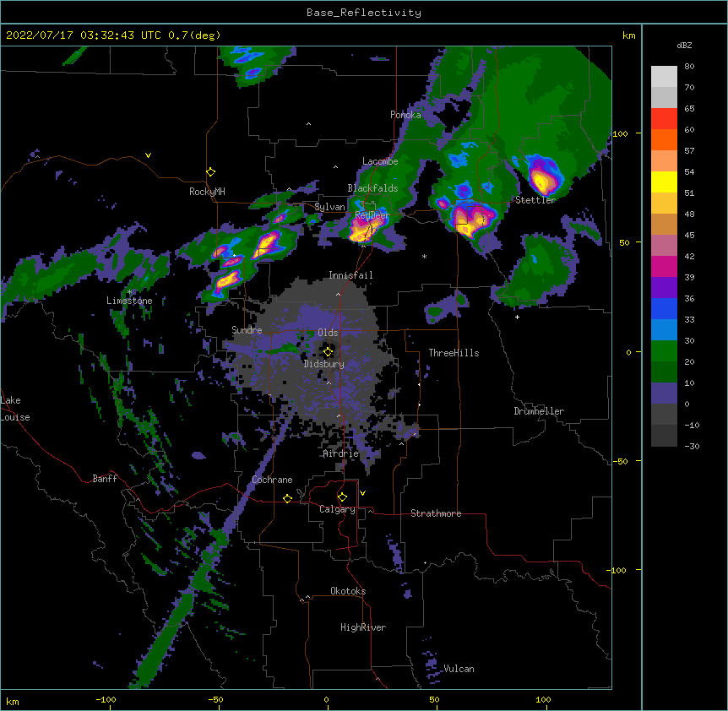
Task: Click the yellow V marker east of Calgary
Action: coord(362,493)
